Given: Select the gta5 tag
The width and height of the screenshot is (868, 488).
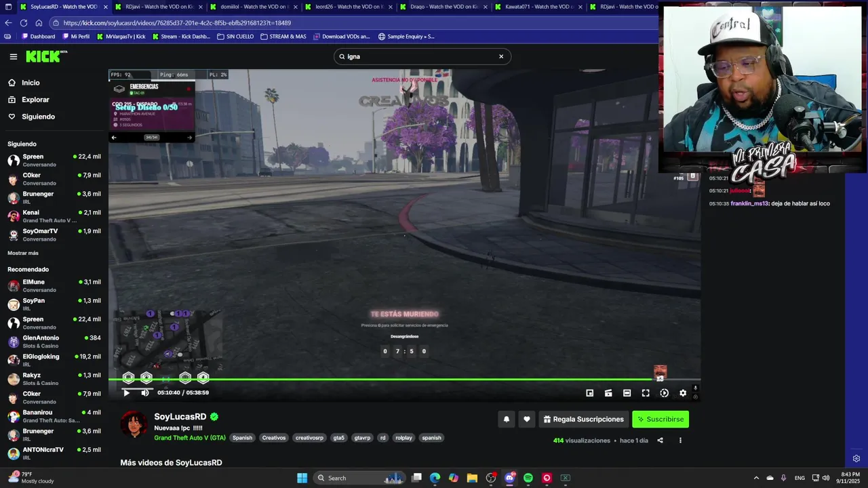Looking at the screenshot, I should click(x=339, y=438).
